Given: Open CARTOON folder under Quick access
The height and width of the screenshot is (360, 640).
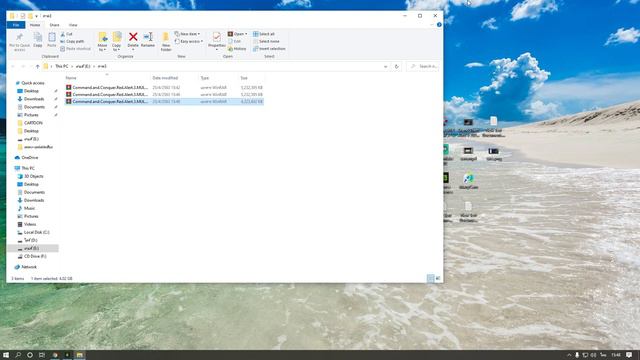Looking at the screenshot, I should [x=33, y=123].
